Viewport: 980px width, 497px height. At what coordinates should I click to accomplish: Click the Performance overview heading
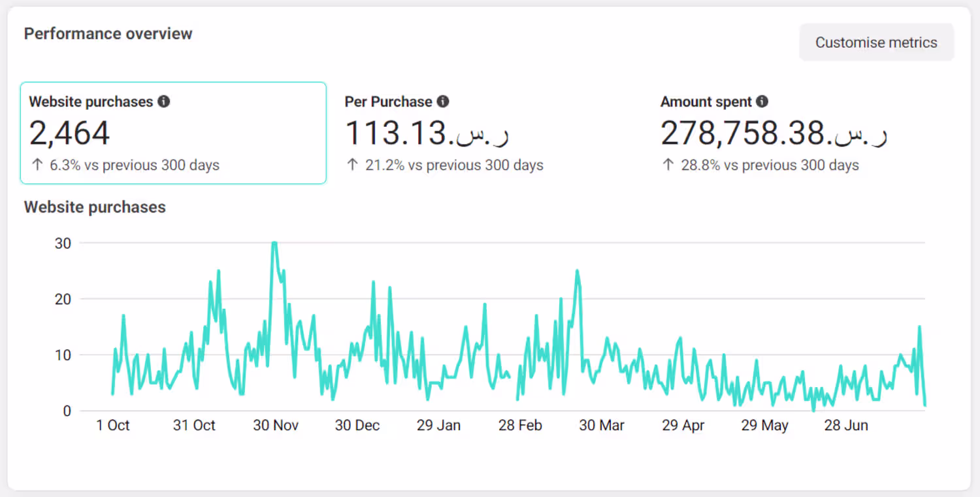coord(108,34)
